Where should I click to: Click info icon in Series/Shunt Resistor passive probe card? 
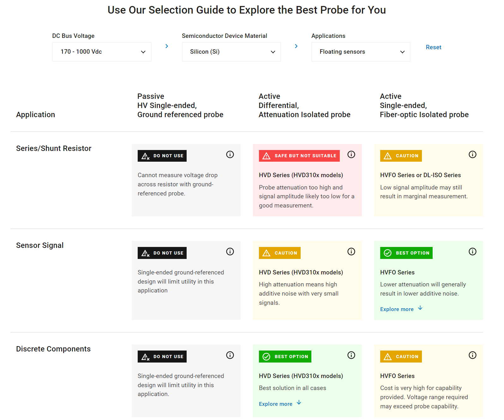pyautogui.click(x=230, y=154)
